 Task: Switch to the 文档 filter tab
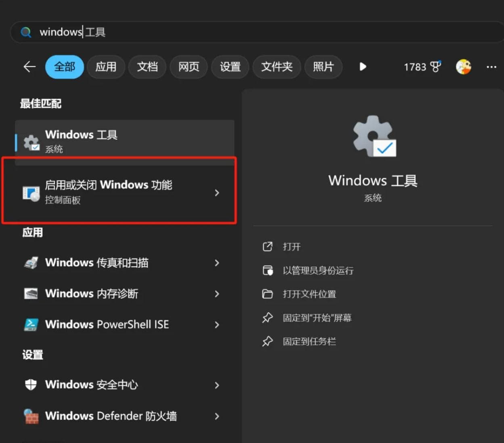[147, 67]
